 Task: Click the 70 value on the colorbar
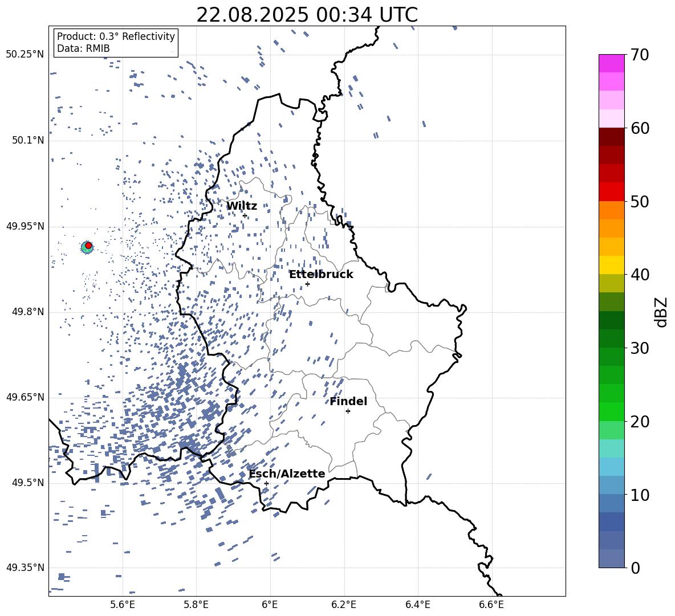pyautogui.click(x=640, y=55)
